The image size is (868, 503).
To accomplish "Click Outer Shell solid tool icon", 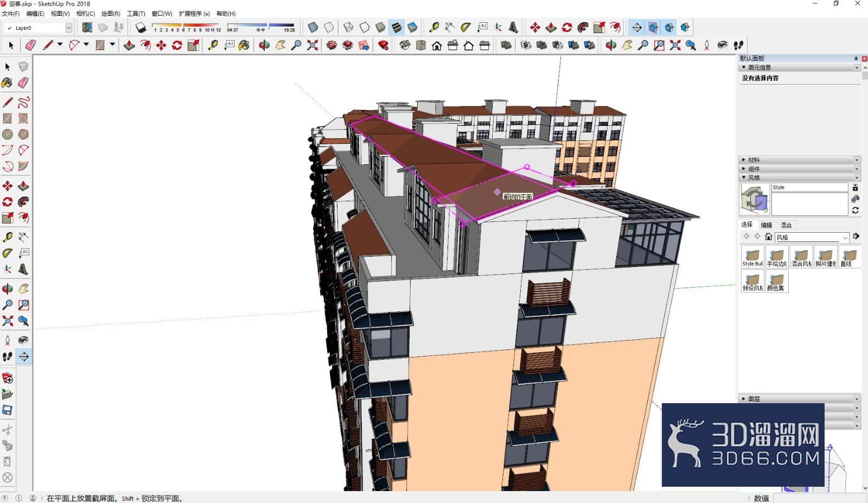I will 506,46.
